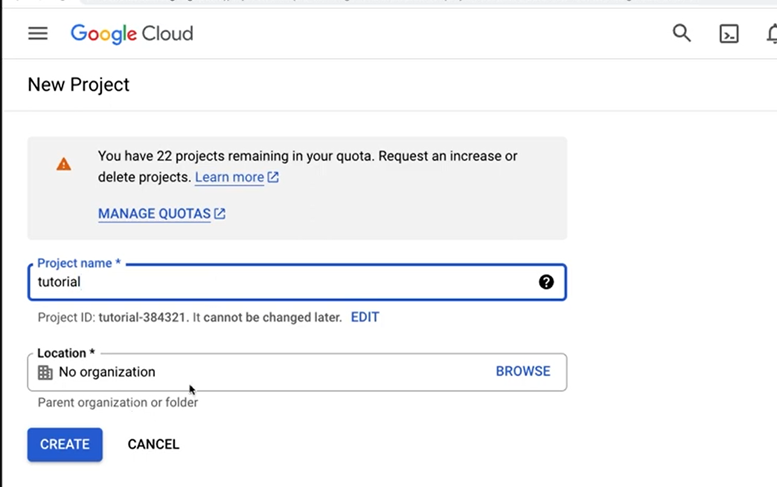777x487 pixels.
Task: Click EDIT to change project ID
Action: click(x=365, y=317)
